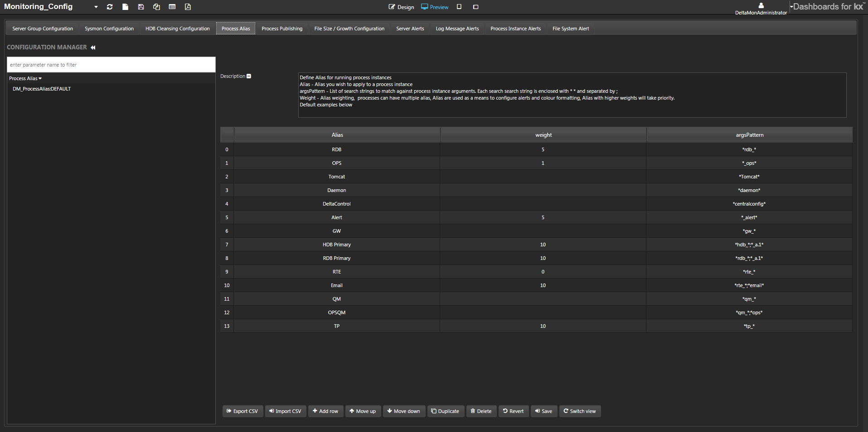Open the Server Alerts tab

tap(410, 29)
